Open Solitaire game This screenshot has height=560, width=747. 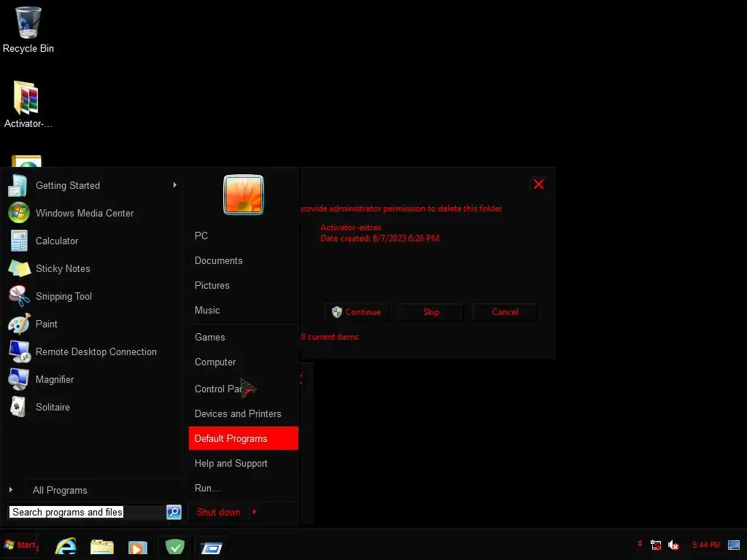(x=93, y=407)
